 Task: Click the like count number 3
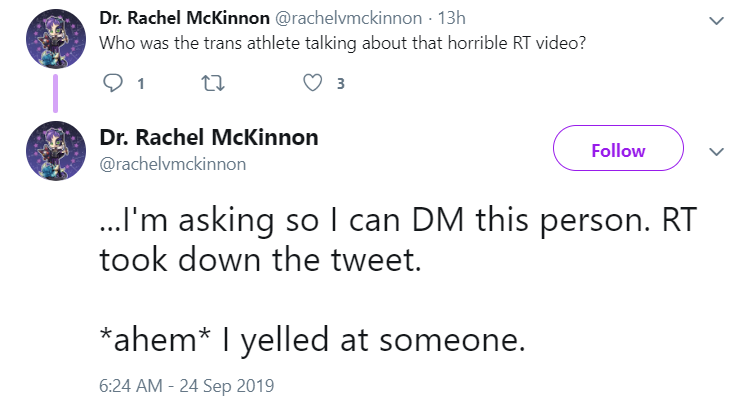tap(340, 84)
